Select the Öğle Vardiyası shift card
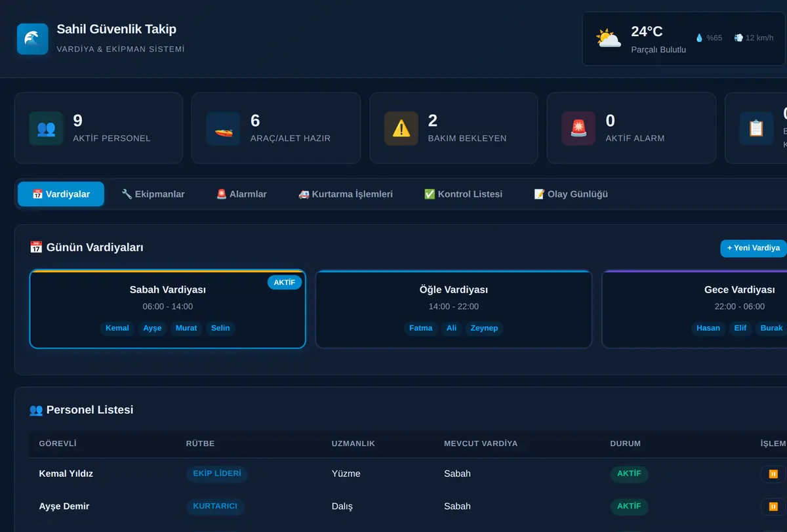This screenshot has width=787, height=532. coord(454,309)
